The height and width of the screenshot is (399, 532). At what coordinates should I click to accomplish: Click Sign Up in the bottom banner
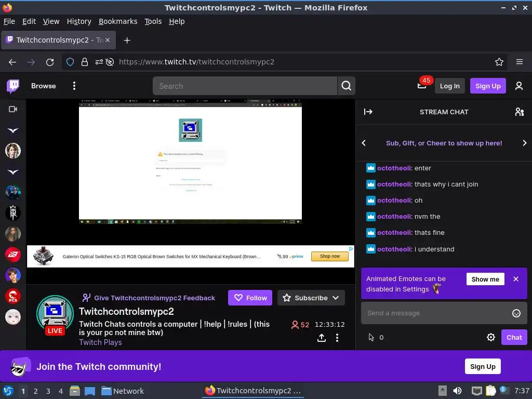pyautogui.click(x=483, y=366)
